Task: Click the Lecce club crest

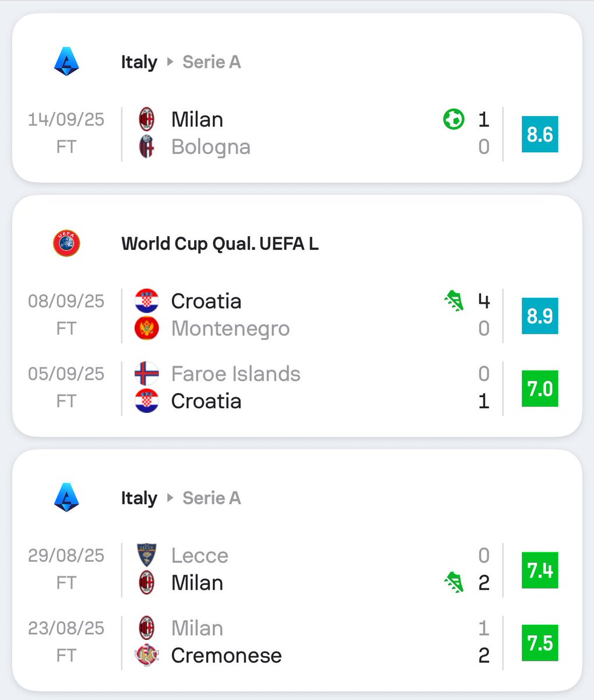Action: tap(146, 555)
